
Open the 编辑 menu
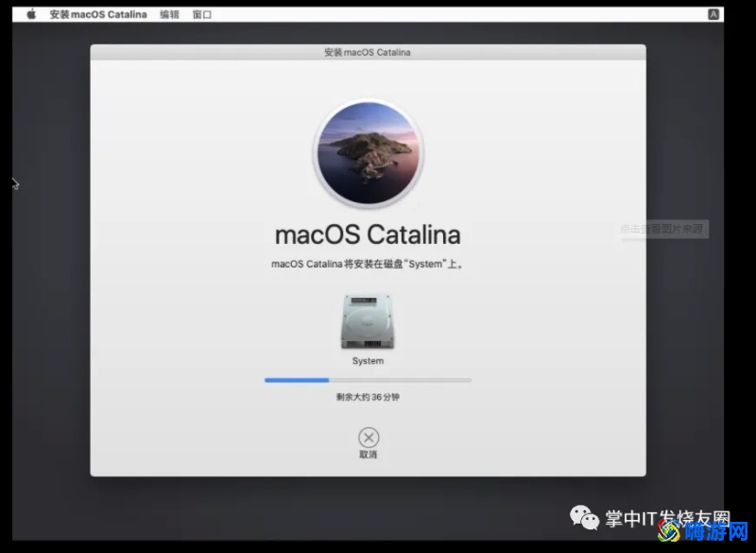tap(169, 14)
